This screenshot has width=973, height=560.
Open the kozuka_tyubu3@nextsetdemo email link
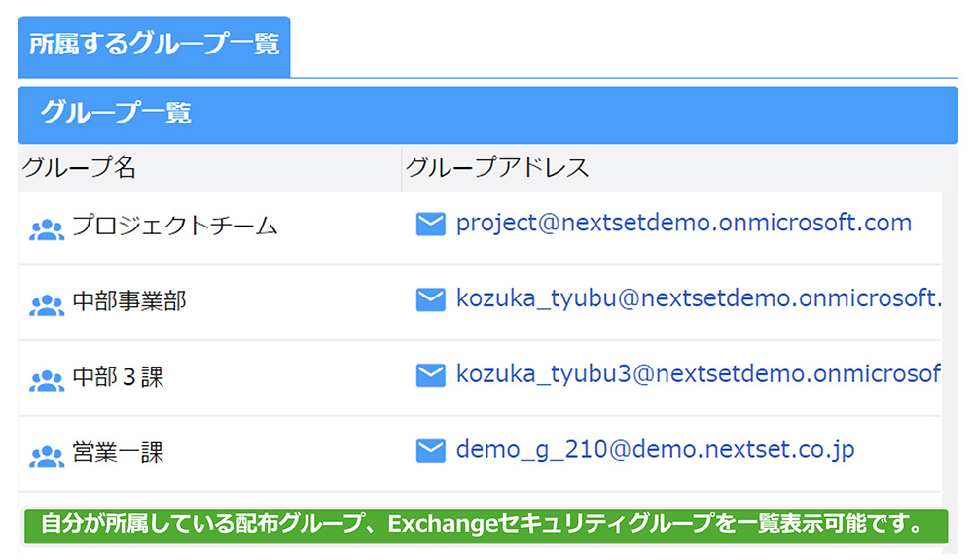click(699, 374)
